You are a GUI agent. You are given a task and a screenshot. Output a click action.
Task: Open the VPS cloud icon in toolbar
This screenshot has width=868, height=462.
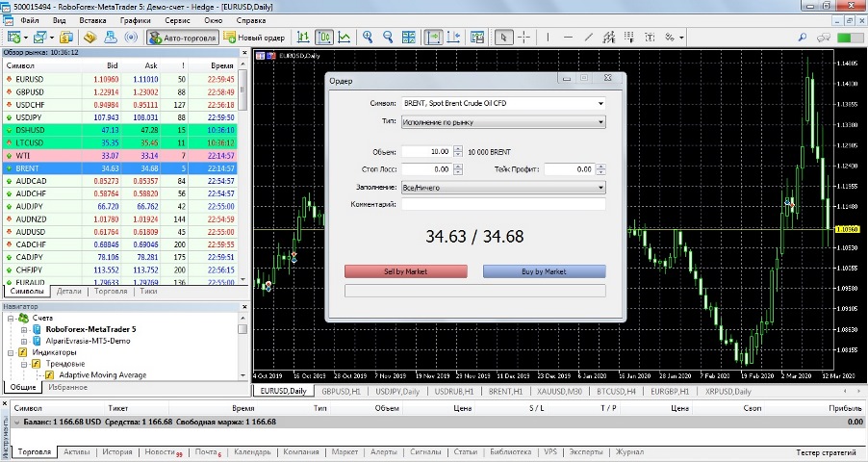[x=111, y=38]
